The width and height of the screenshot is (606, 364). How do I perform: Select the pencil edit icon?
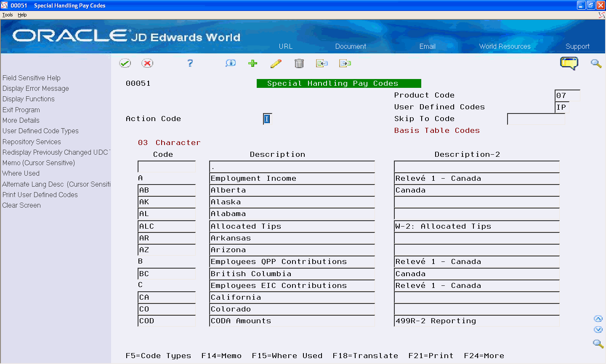coord(276,63)
